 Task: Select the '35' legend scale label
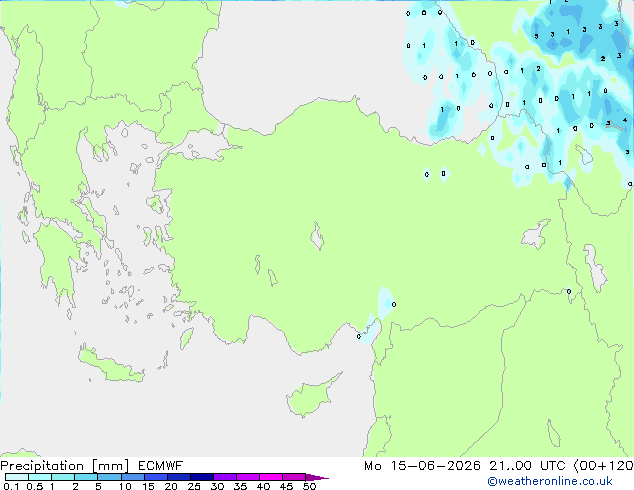click(x=240, y=486)
